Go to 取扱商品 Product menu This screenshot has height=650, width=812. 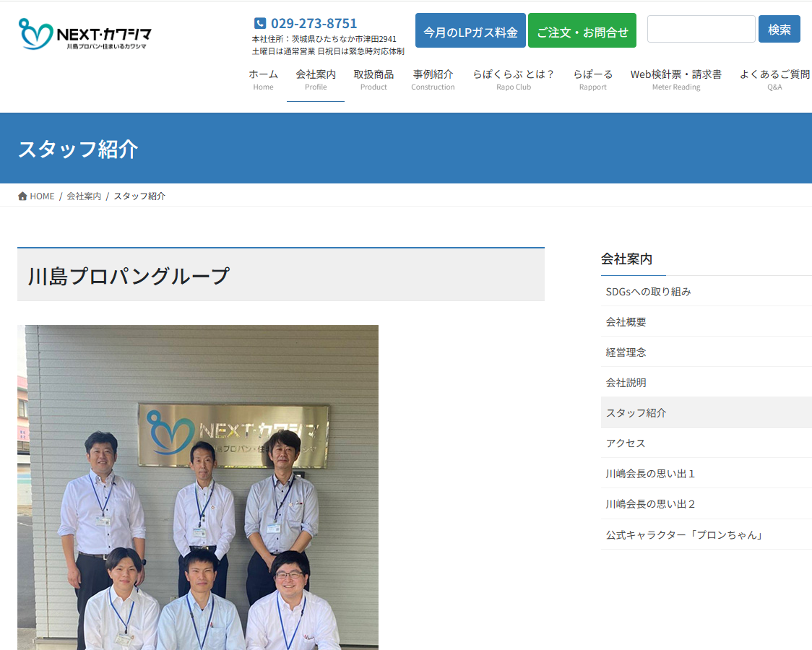[x=373, y=79]
